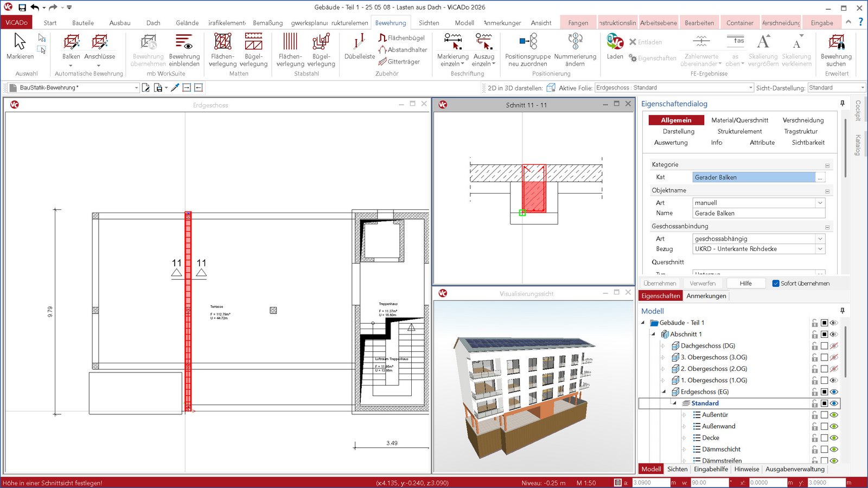Select the Flächenbügel tool
The height and width of the screenshot is (488, 868).
click(401, 38)
